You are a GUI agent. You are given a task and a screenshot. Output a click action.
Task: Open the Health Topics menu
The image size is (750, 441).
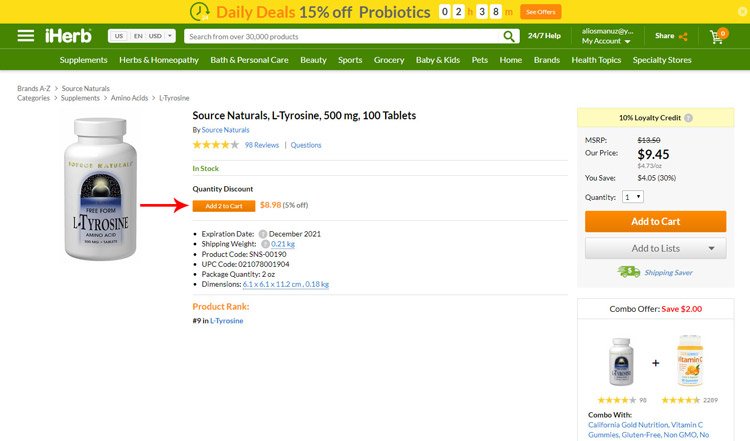click(596, 60)
